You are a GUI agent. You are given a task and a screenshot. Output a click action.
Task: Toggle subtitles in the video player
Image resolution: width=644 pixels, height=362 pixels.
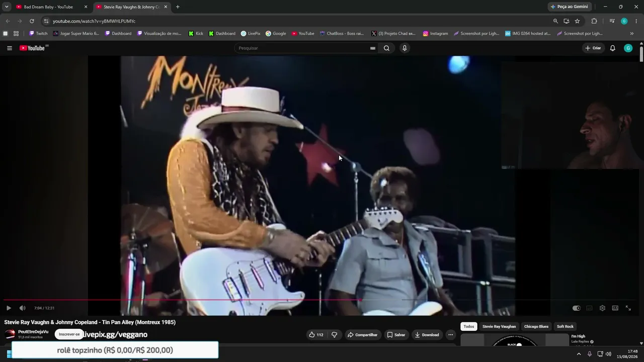click(x=589, y=308)
